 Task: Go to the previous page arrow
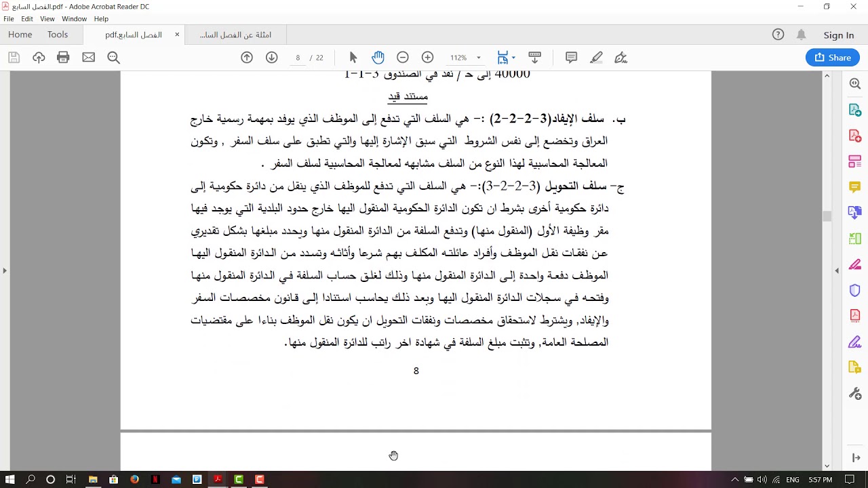point(247,58)
